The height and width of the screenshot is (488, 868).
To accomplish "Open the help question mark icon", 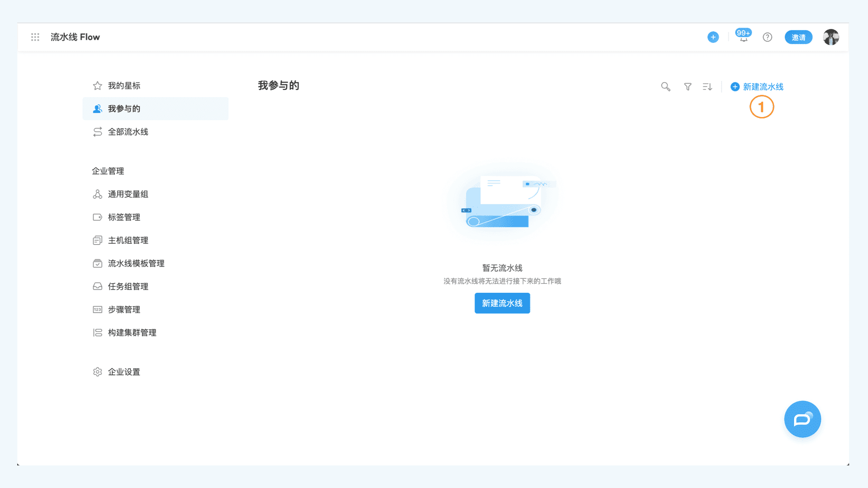I will (x=767, y=37).
